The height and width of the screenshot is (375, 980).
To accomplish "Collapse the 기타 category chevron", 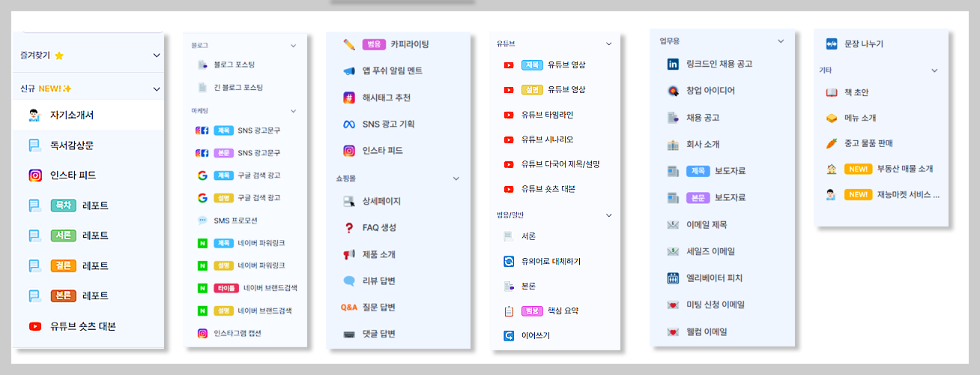I will pyautogui.click(x=934, y=70).
